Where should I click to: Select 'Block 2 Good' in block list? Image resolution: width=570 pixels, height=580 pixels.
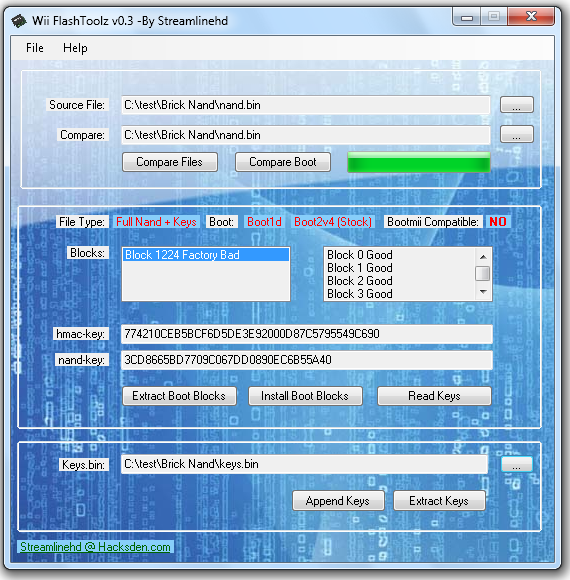(360, 281)
